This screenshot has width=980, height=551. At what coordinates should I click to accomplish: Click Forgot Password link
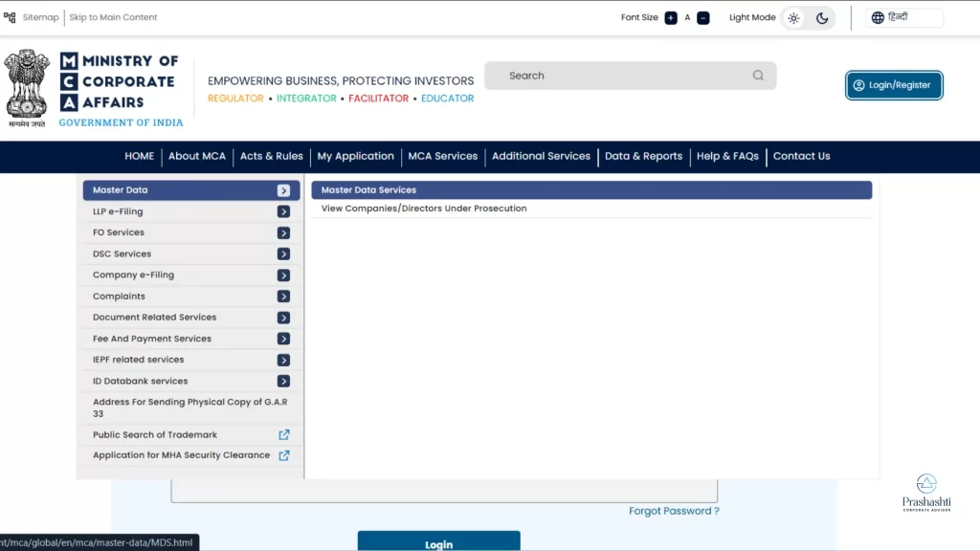pos(674,511)
